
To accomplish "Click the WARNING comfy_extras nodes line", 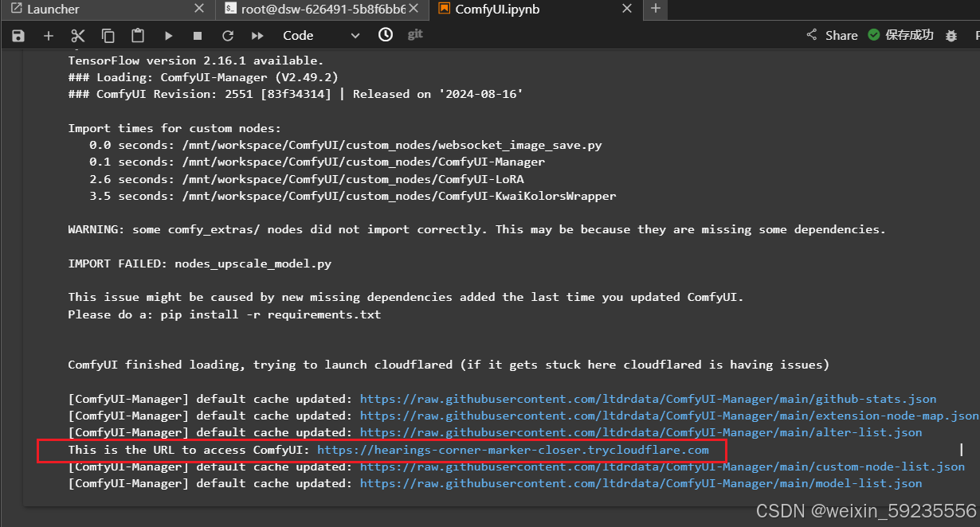I will [476, 229].
